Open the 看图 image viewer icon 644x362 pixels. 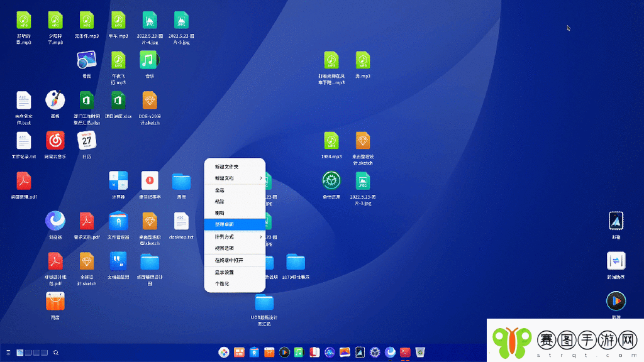(x=87, y=60)
